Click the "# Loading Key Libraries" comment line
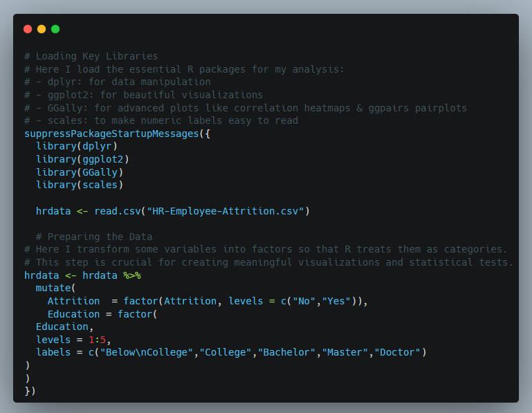532x413 pixels. pos(91,56)
